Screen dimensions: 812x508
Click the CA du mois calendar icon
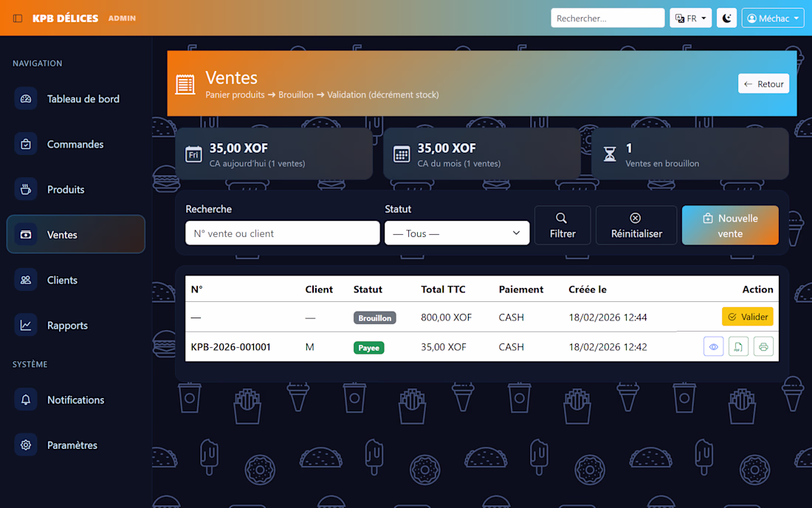click(x=402, y=154)
